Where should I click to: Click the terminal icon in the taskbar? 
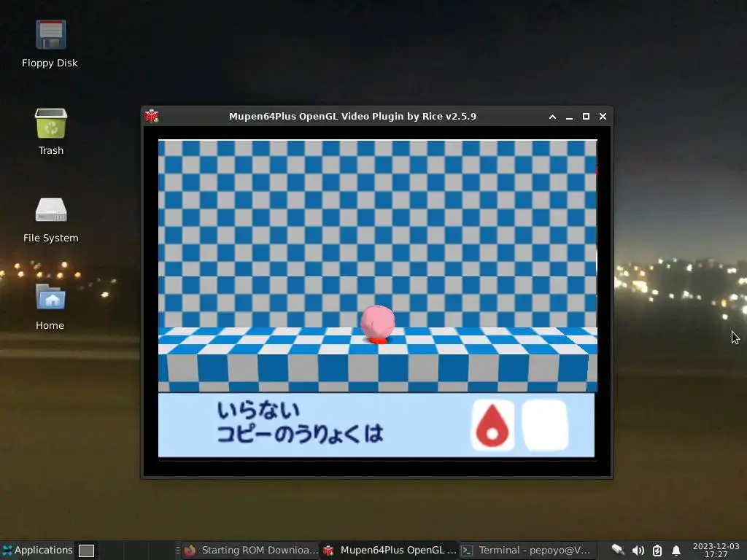468,551
